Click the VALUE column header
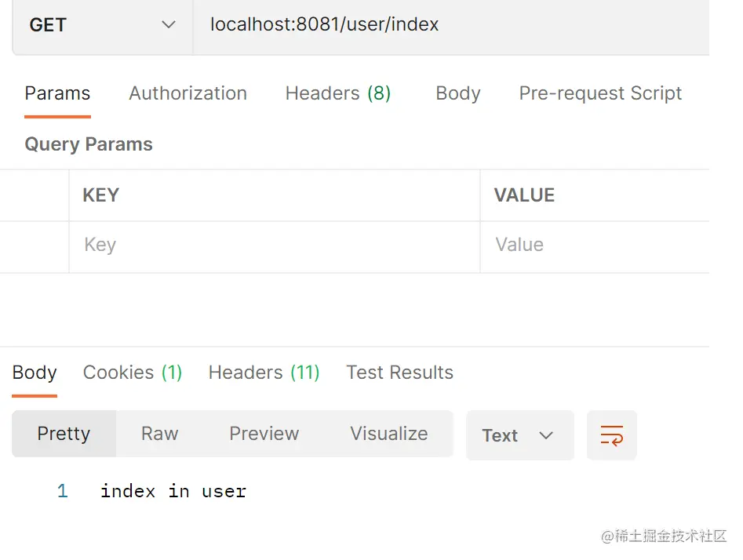 pos(524,195)
